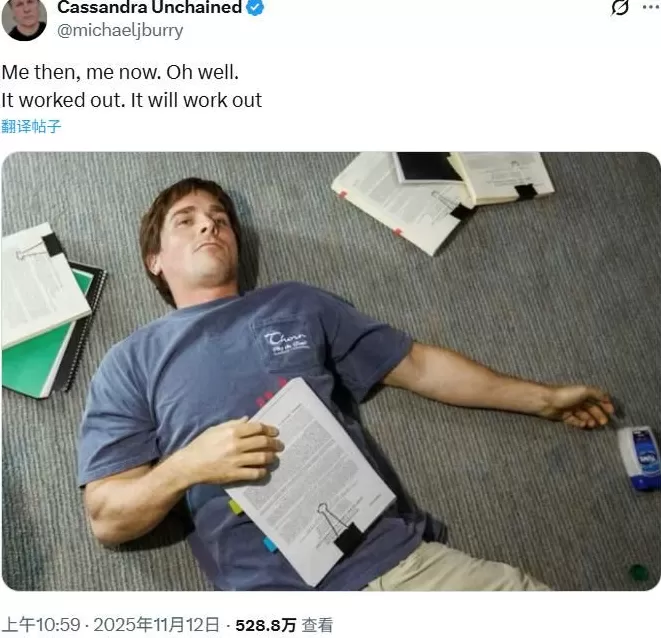Click the man's face in the photo
661x638 pixels.
[x=202, y=242]
